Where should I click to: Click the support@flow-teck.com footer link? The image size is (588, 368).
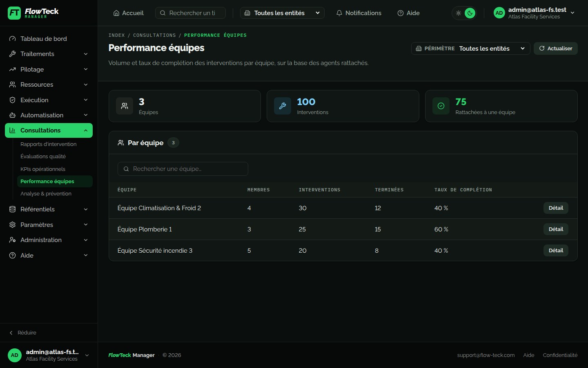[486, 355]
